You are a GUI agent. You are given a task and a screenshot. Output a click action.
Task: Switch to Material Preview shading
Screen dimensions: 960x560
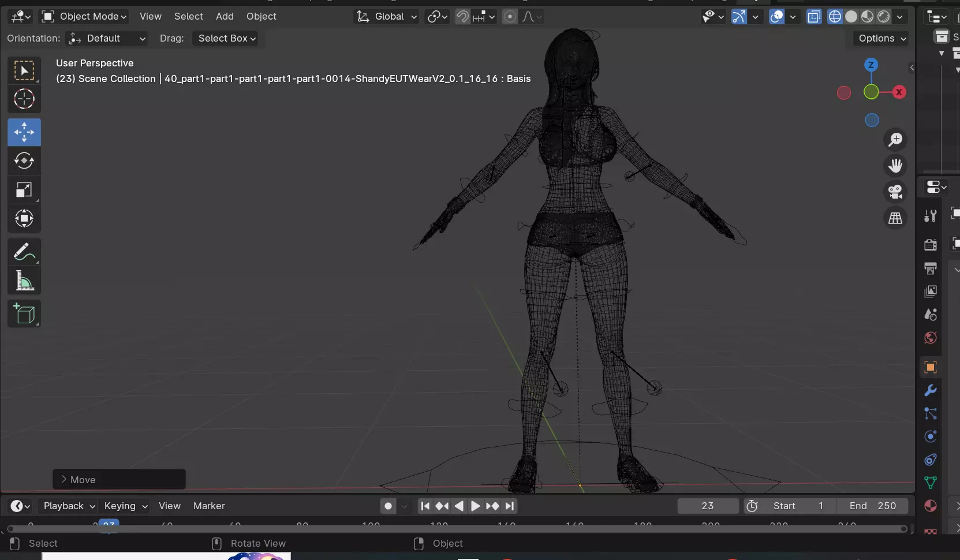(867, 17)
